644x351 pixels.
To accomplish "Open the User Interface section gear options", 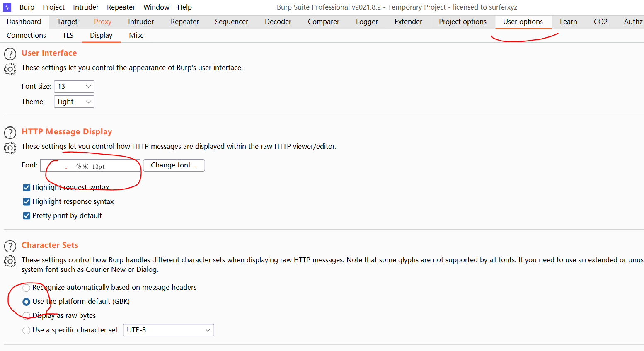I will pos(10,69).
